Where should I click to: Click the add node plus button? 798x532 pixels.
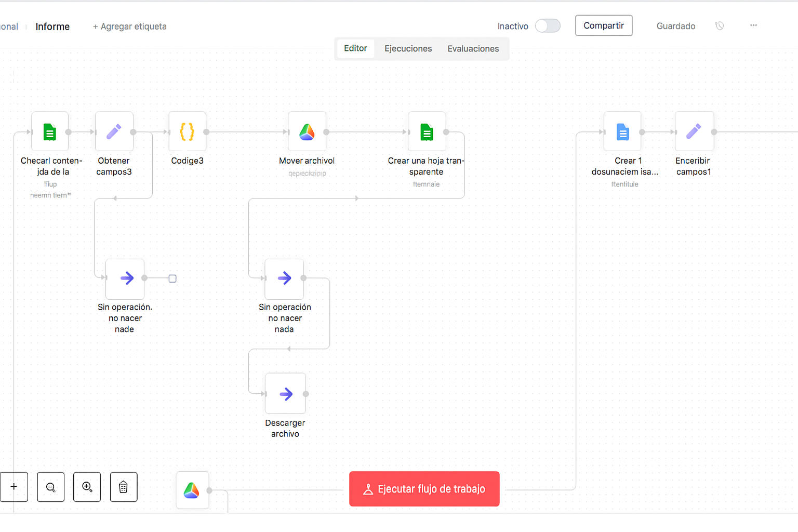14,487
